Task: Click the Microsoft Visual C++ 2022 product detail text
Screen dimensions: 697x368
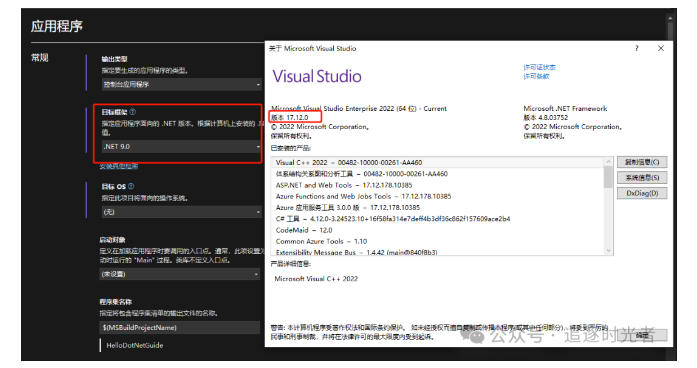Action: [316, 279]
